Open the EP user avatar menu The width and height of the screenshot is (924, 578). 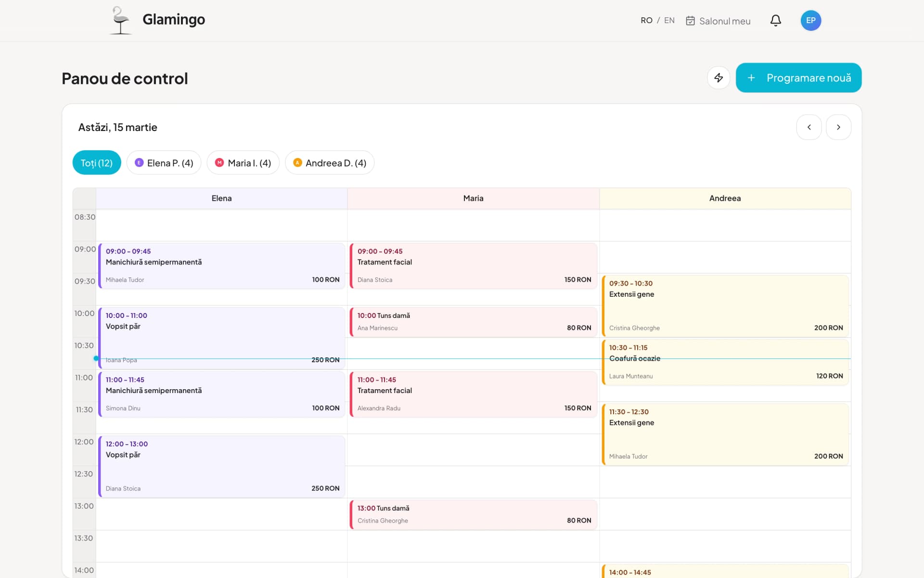tap(810, 20)
